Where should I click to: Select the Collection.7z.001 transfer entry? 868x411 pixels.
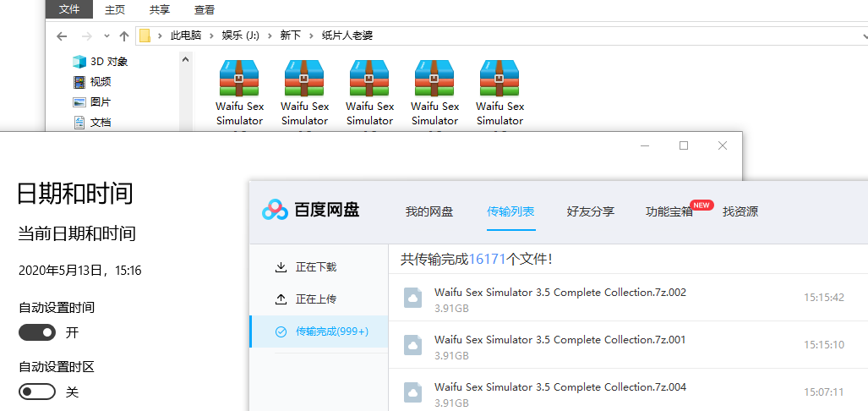tap(628, 344)
